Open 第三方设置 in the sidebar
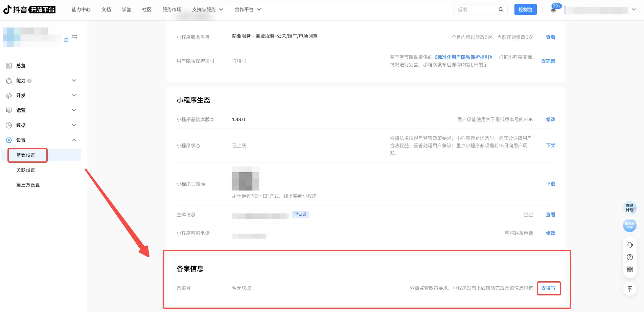644x312 pixels. [x=28, y=185]
